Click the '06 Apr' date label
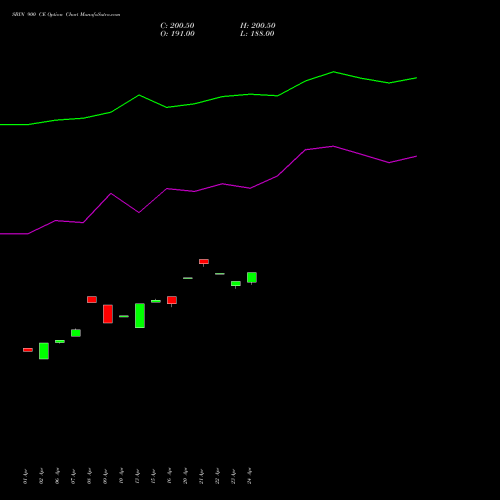This screenshot has height=500, width=500. click(x=57, y=476)
